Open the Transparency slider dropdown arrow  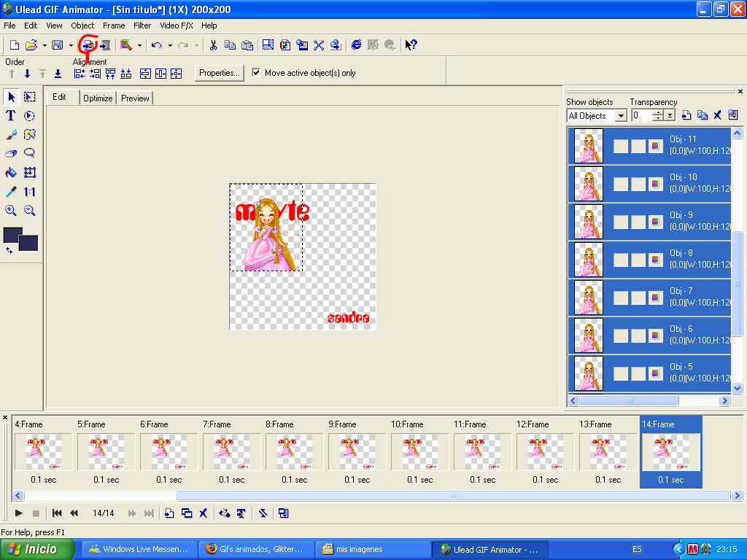coord(670,116)
